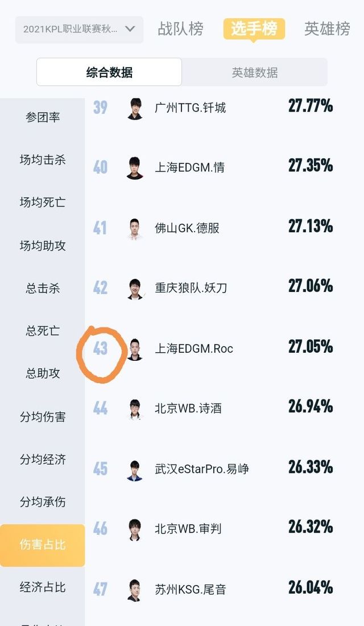
Task: Click avatar of 苏州KSG.尾音
Action: tap(135, 590)
